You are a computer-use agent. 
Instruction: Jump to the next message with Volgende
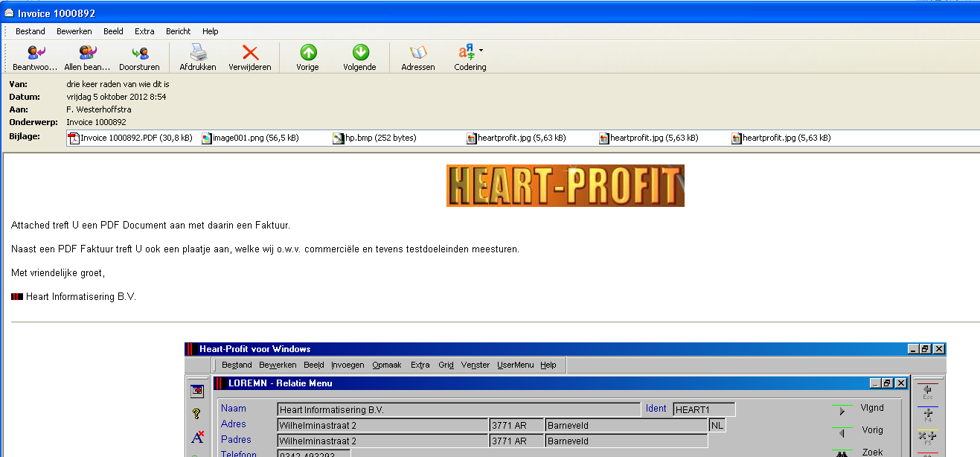pos(359,58)
